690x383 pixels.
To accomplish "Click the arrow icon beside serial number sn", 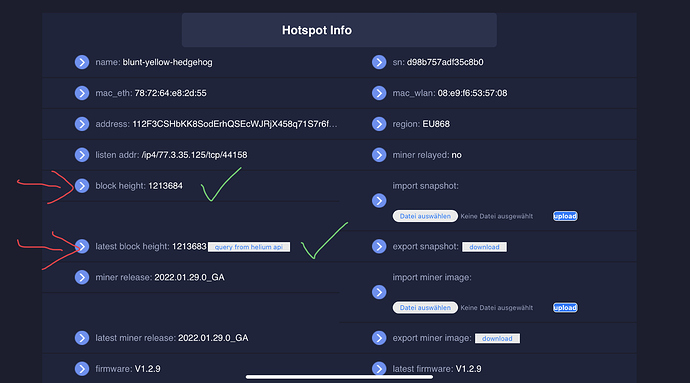I will 379,62.
